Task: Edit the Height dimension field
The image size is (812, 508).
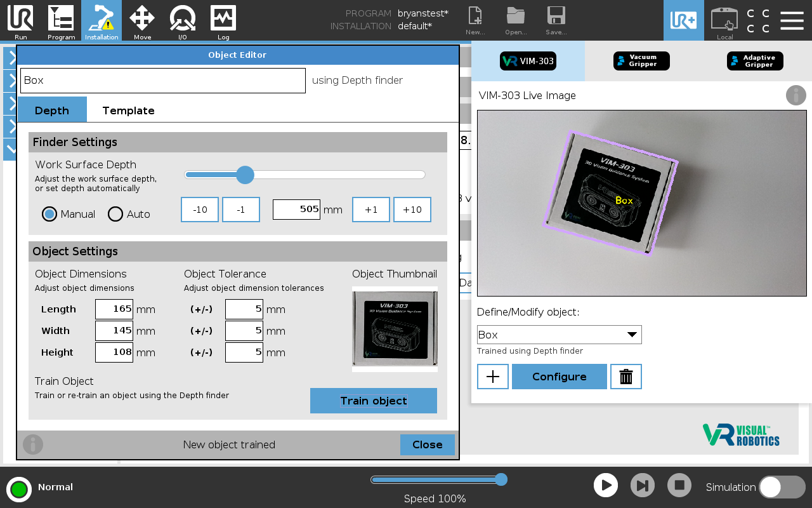Action: click(114, 352)
